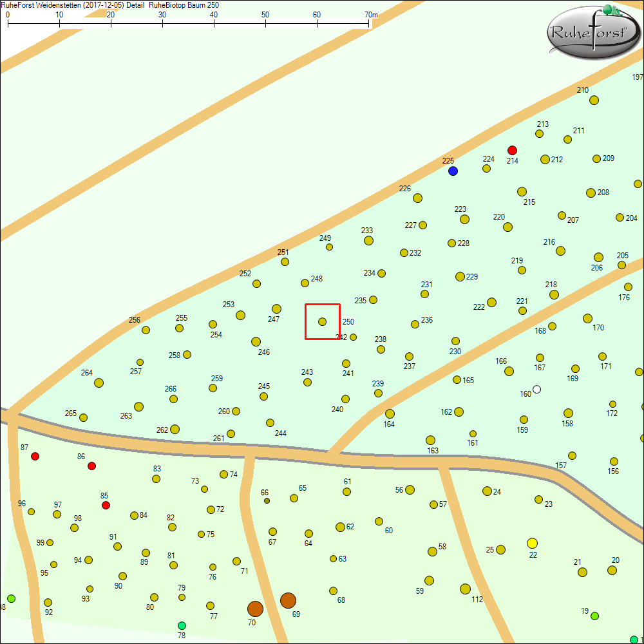Click tree marker 233
Image resolution: width=644 pixels, height=644 pixels.
pos(368,240)
